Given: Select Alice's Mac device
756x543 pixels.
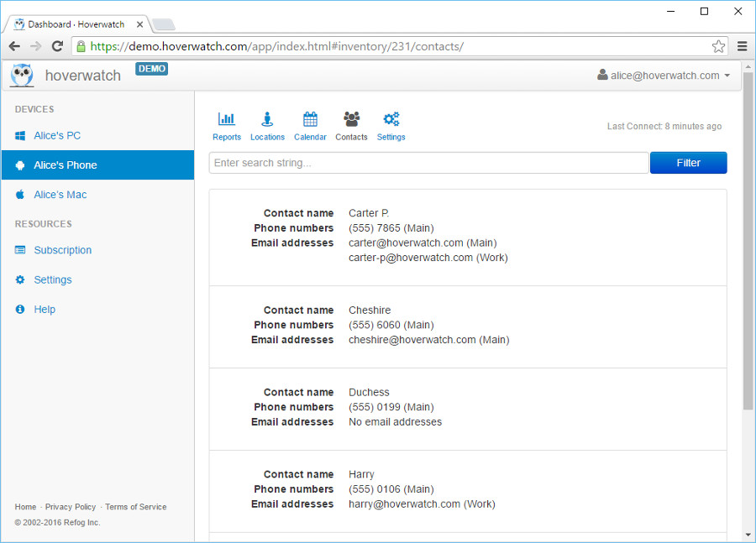Looking at the screenshot, I should tap(60, 195).
